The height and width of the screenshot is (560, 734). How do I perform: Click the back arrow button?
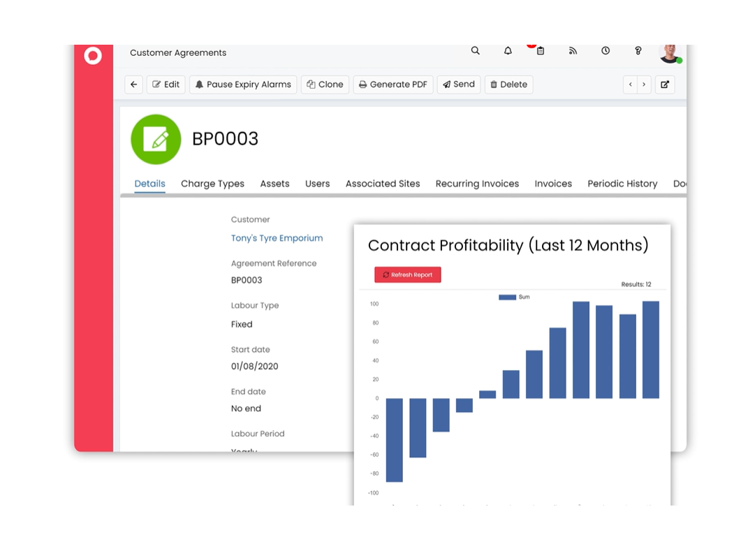(x=133, y=84)
